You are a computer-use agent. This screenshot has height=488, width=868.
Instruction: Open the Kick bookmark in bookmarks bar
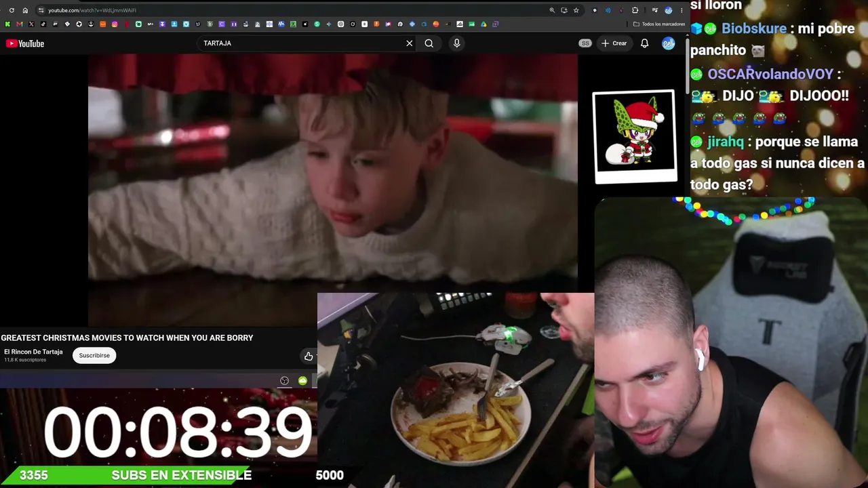(x=7, y=24)
